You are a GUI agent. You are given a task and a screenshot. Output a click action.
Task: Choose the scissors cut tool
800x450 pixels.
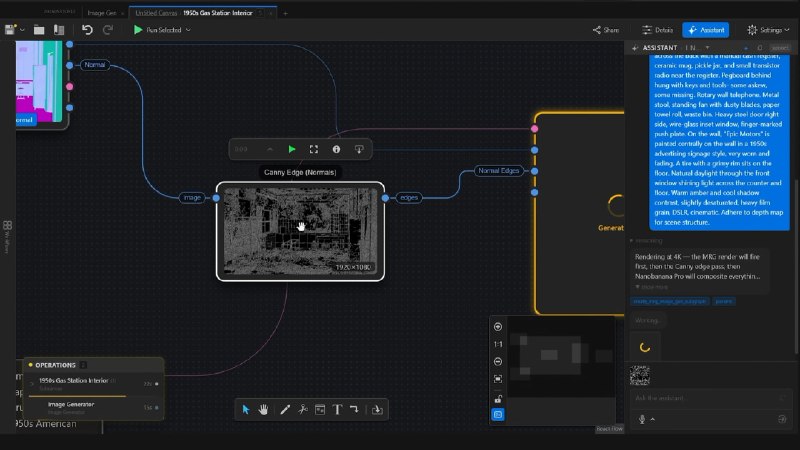tap(303, 410)
